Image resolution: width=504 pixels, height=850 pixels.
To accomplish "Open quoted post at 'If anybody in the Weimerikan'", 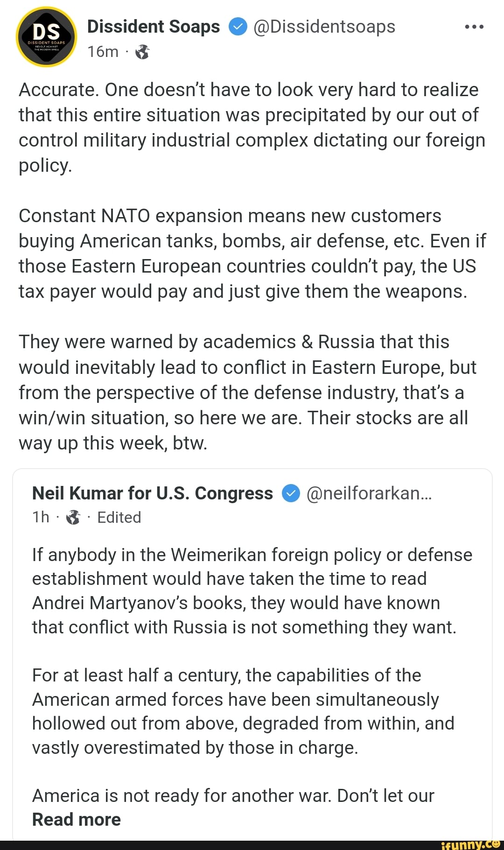I will pyautogui.click(x=252, y=590).
